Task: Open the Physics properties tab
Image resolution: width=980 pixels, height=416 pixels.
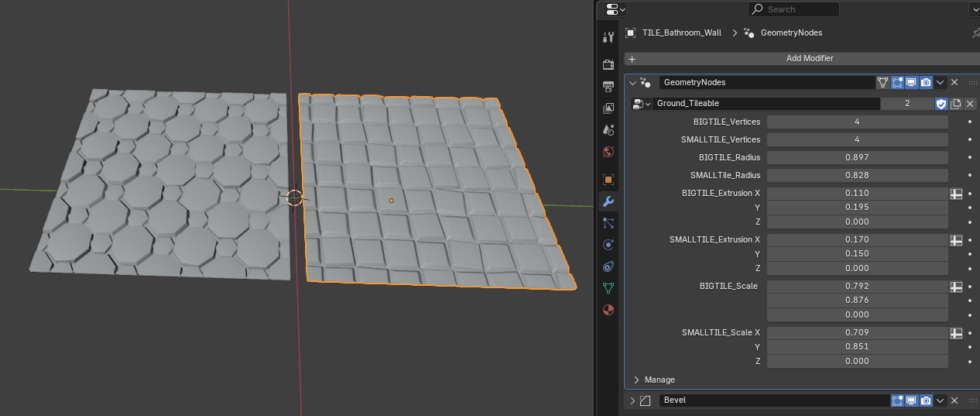Action: (608, 245)
